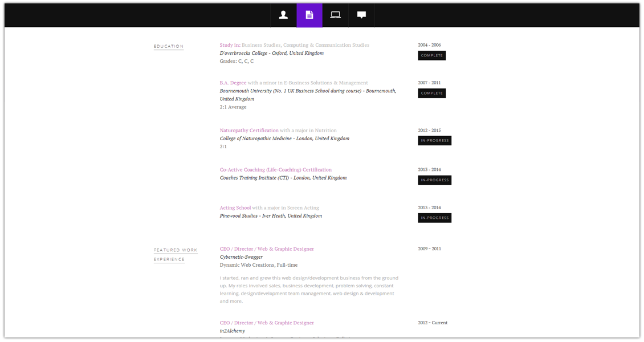This screenshot has height=342, width=644.
Task: Click the COMPLETE badge for 2007 - 2011
Action: tap(431, 93)
